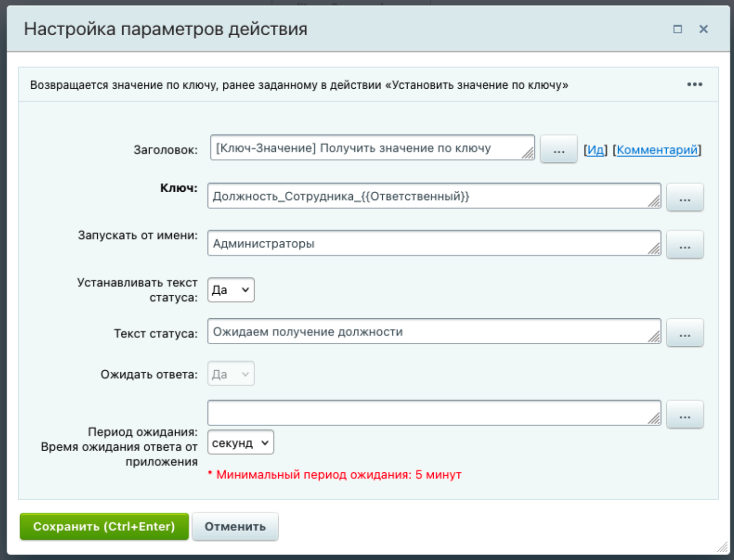734x560 pixels.
Task: Close the Настройка параметров действия dialog
Action: [703, 29]
